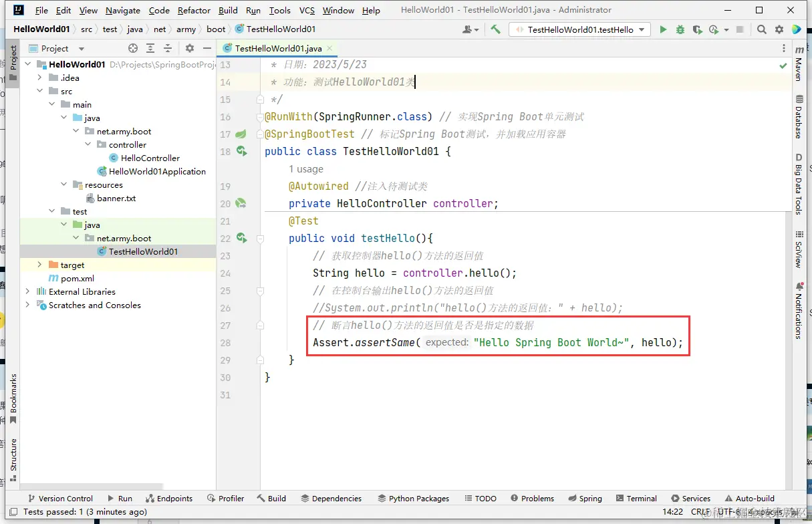Toggle the Structure tool window stripe

pos(13,459)
